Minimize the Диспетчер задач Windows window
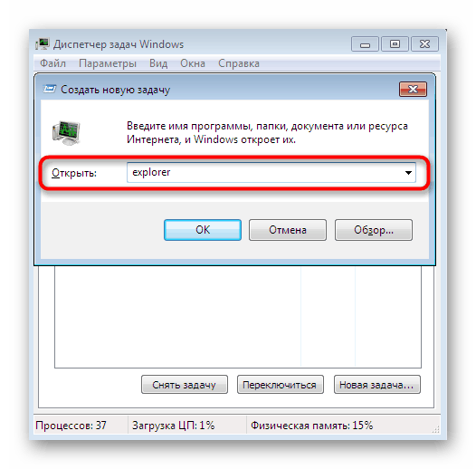The image size is (476, 469). 365,44
